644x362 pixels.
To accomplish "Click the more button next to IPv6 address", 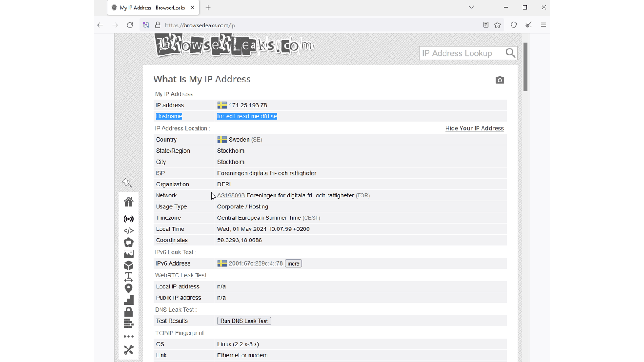I will tap(293, 263).
